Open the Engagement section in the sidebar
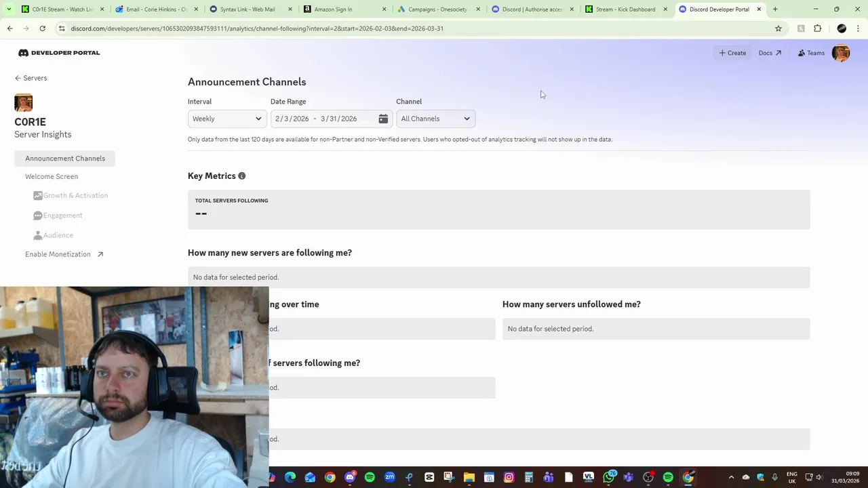868x488 pixels. click(x=58, y=216)
